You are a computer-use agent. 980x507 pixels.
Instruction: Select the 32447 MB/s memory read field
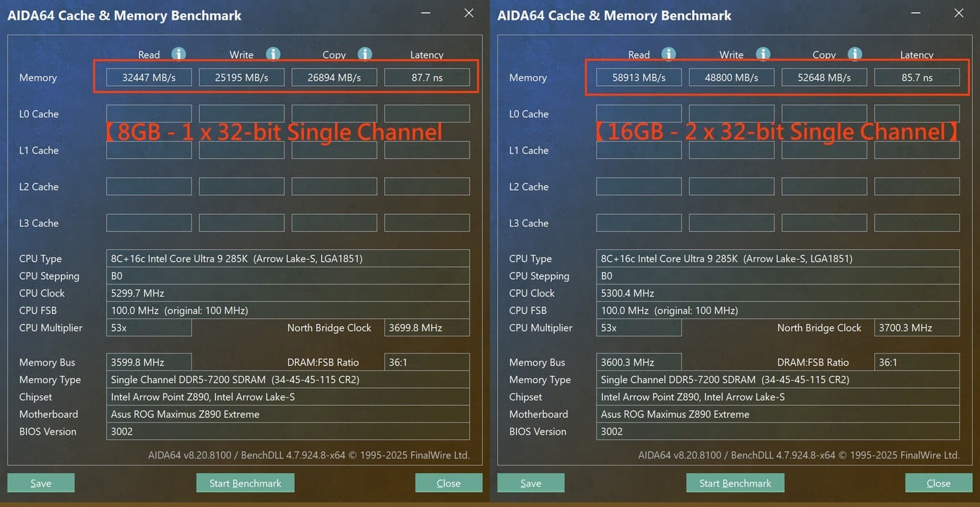click(149, 77)
